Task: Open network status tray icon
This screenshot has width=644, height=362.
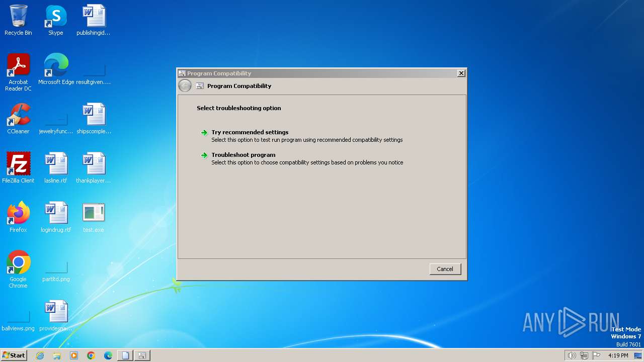Action: pos(584,355)
